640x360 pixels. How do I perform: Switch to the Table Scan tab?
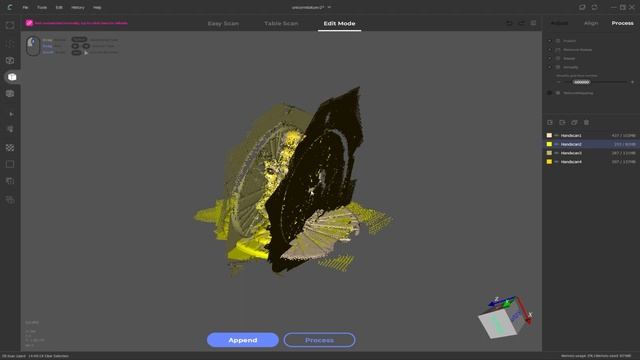(x=281, y=23)
